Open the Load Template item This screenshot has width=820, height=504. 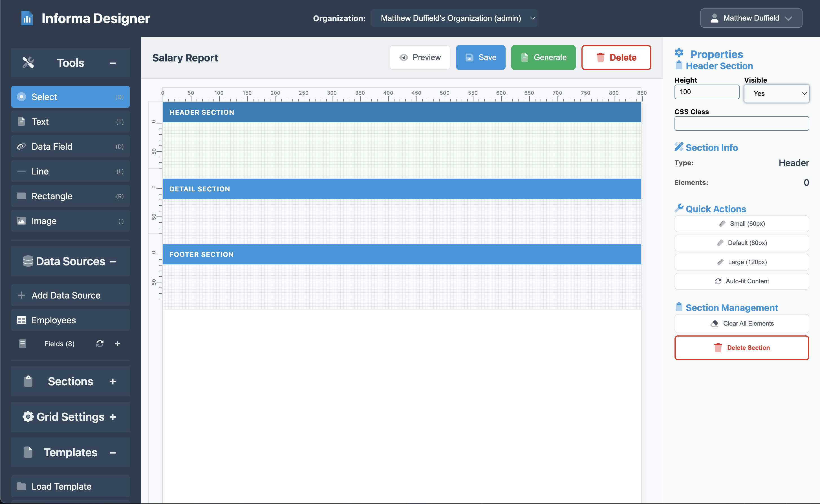(61, 486)
